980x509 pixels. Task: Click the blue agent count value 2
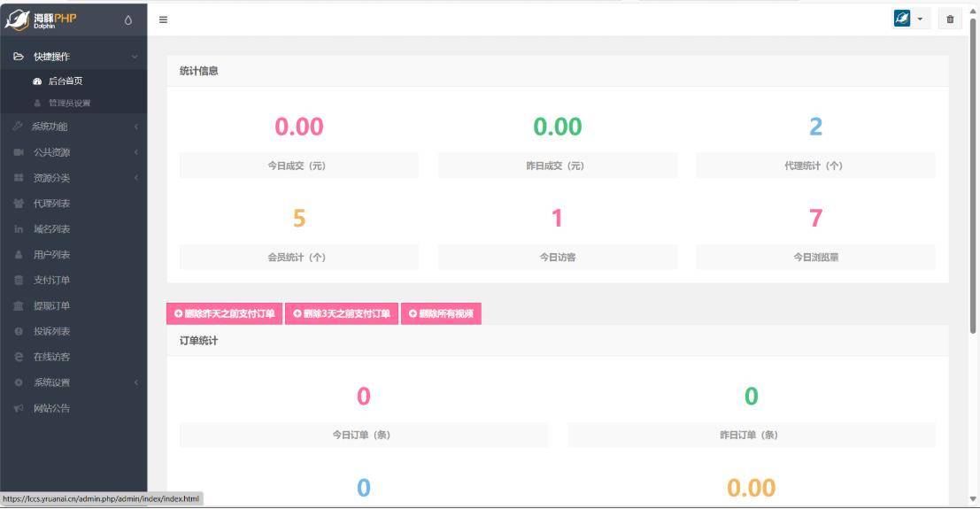tap(815, 127)
